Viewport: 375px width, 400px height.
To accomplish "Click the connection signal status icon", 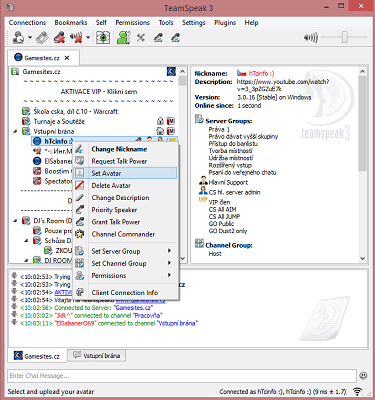I will coord(358,391).
